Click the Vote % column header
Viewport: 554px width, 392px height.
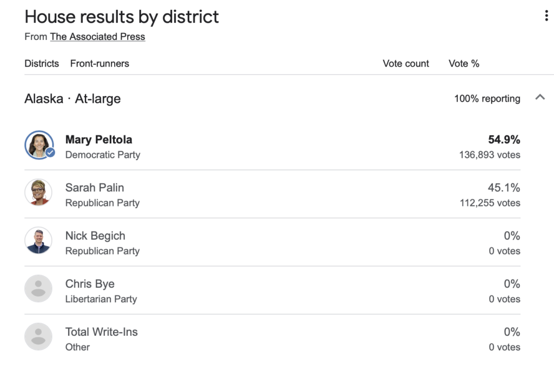click(x=464, y=64)
